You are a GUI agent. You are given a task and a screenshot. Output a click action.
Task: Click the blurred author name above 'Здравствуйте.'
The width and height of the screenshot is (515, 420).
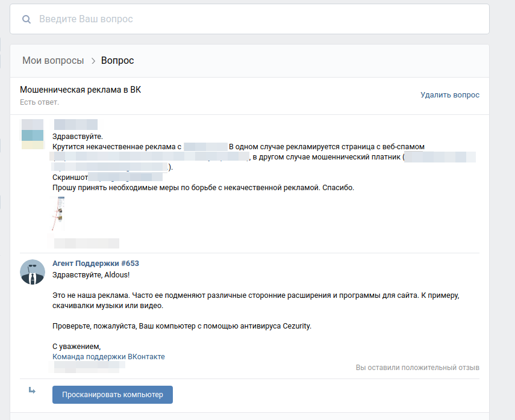(75, 125)
